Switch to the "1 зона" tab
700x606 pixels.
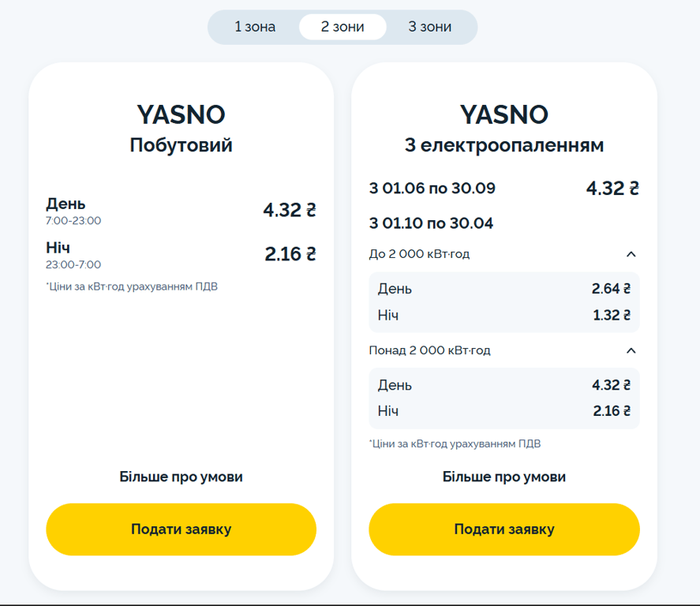(x=255, y=27)
